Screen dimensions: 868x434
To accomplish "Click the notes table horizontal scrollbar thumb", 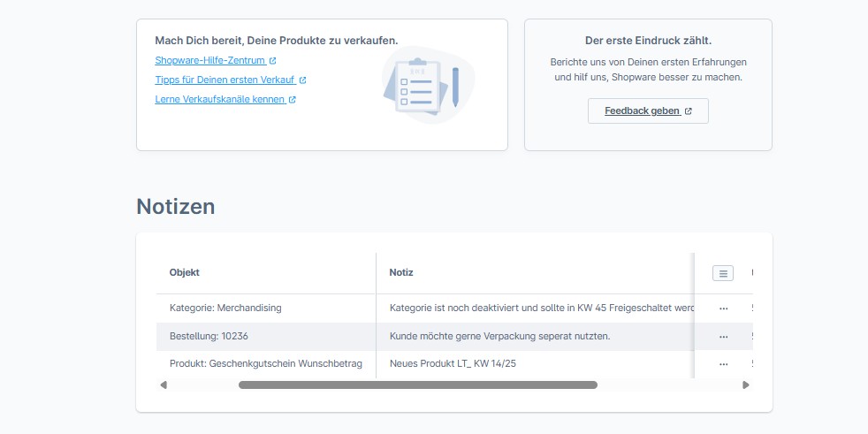I will click(x=417, y=385).
